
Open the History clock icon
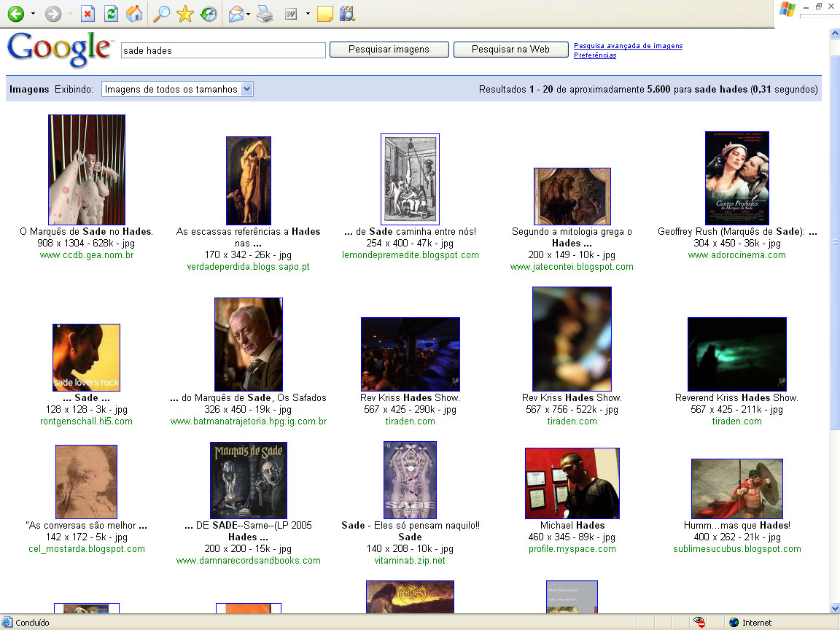pos(209,14)
